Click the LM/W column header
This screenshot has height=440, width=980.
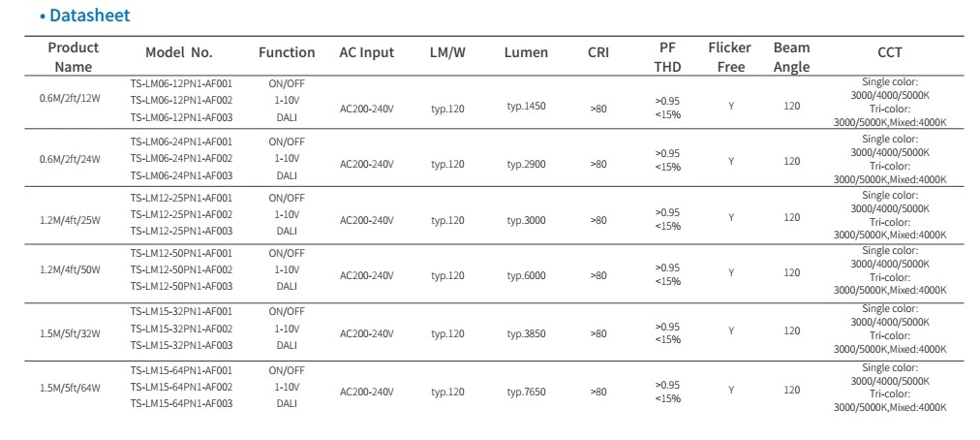click(x=447, y=52)
